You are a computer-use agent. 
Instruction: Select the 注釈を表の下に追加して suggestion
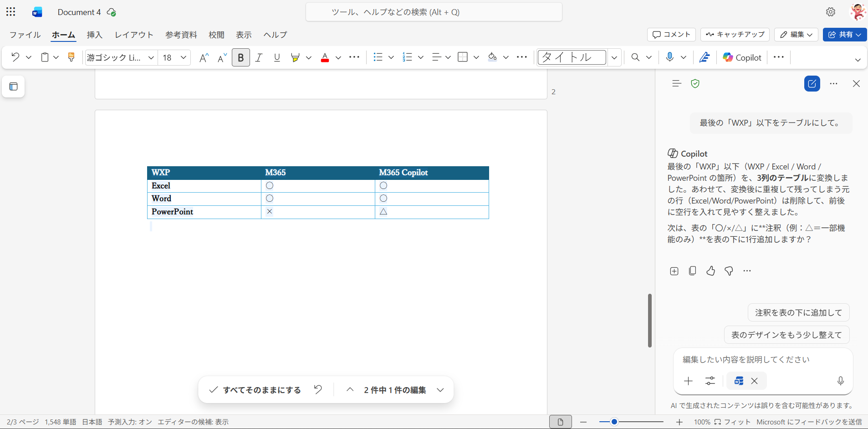coord(798,312)
